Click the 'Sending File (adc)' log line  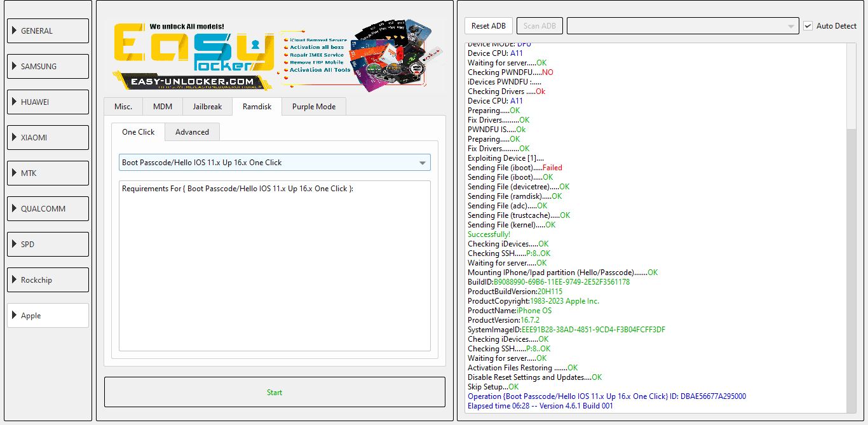tap(507, 206)
